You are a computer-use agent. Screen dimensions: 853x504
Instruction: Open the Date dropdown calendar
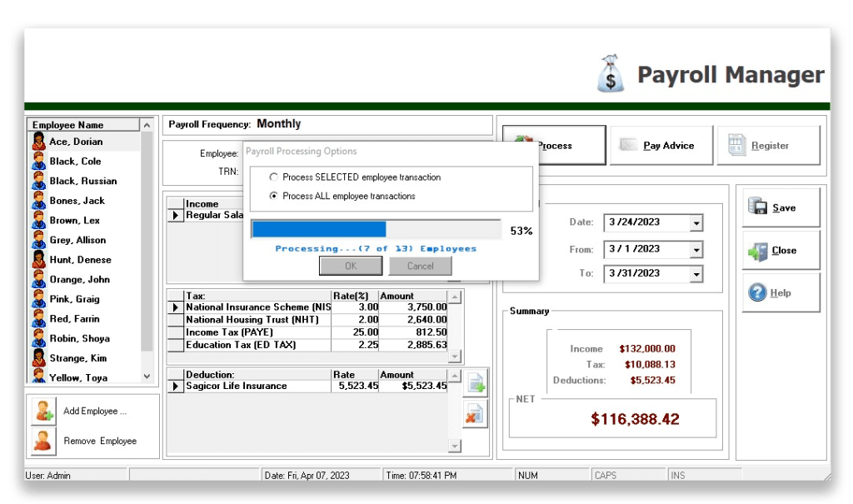(696, 223)
